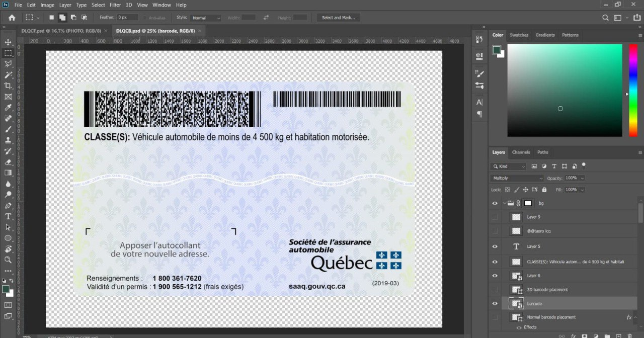
Task: Click the Home button in options bar
Action: [x=12, y=18]
